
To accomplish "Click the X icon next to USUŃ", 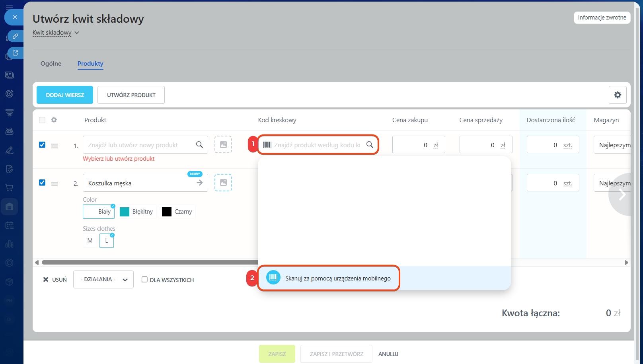I will click(46, 280).
